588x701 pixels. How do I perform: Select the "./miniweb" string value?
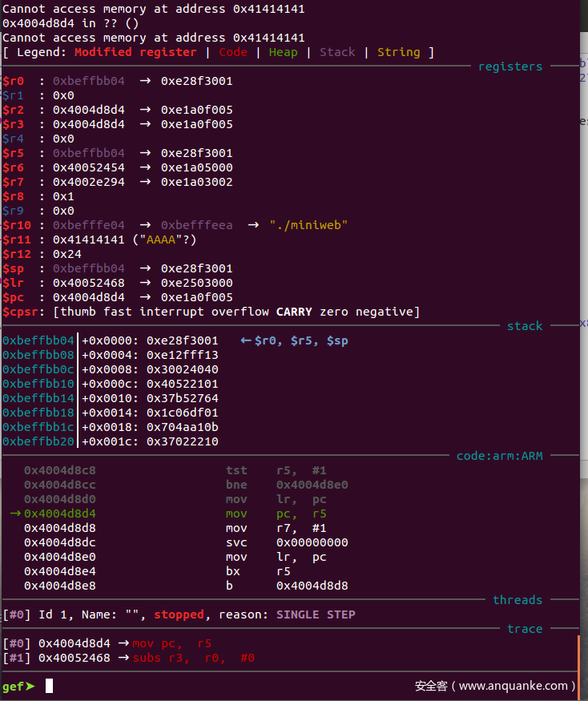coord(308,225)
